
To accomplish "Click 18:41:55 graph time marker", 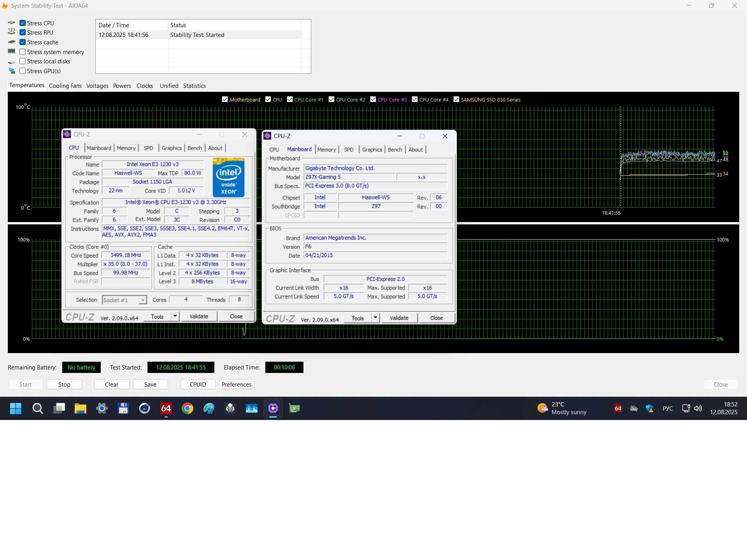I will coord(611,213).
